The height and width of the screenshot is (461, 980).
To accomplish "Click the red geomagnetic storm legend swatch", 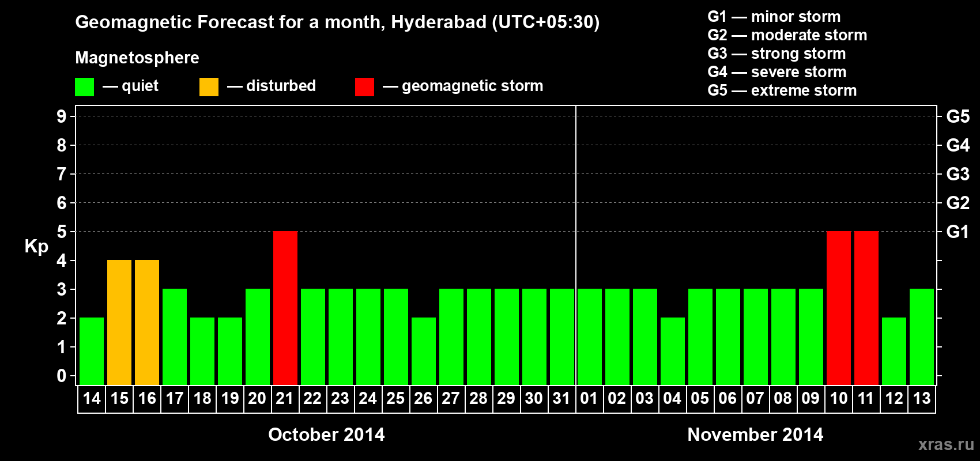I will 365,87.
